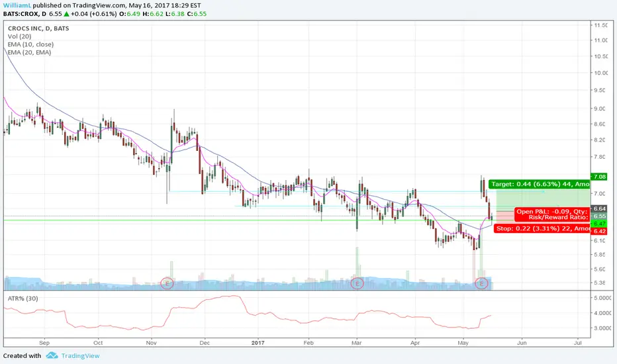Image resolution: width=617 pixels, height=364 pixels.
Task: Click the Jul label on time axis
Action: [x=578, y=343]
